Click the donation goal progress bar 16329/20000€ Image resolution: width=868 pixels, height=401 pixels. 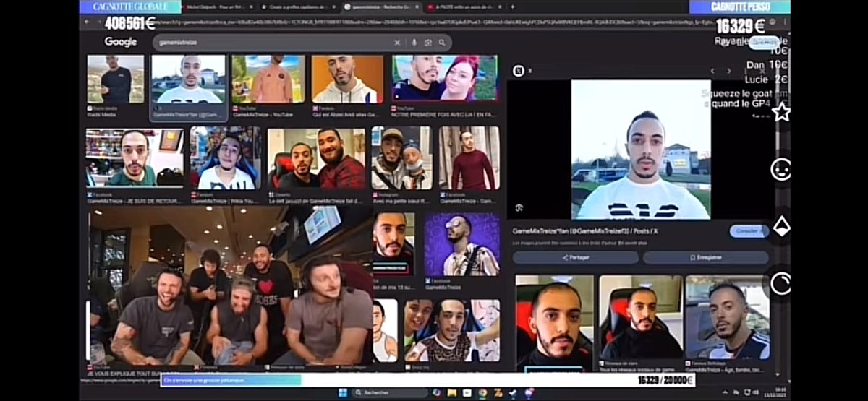(427, 380)
